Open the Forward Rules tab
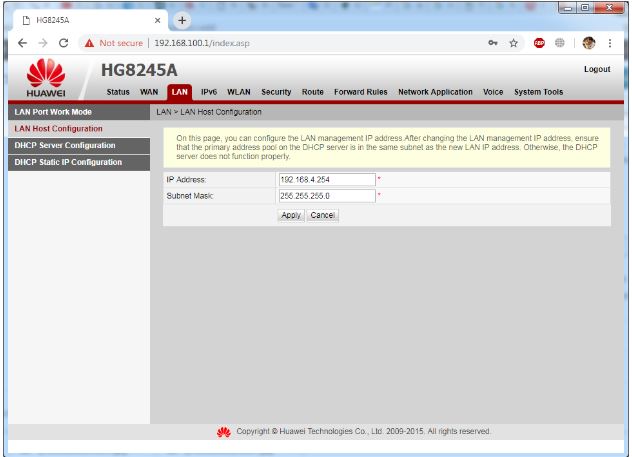Viewport: 632px width, 457px height. (x=360, y=92)
